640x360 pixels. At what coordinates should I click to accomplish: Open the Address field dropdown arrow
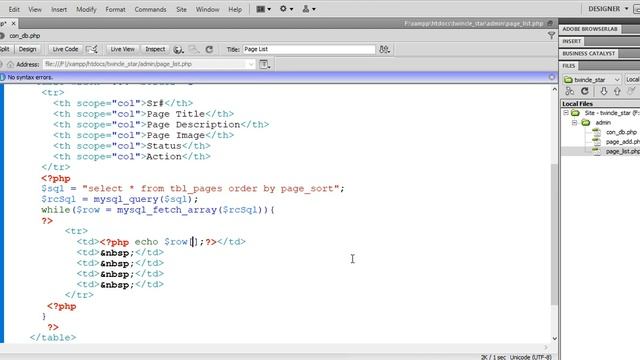point(250,64)
